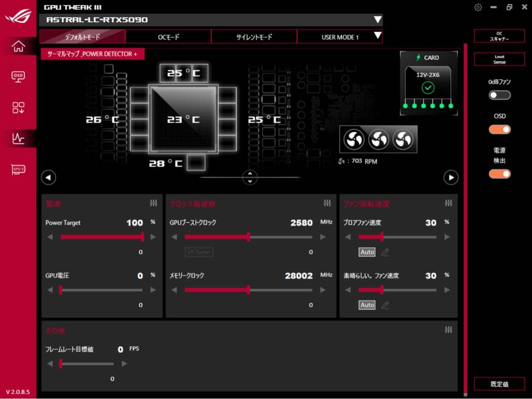Image resolution: width=532 pixels, height=399 pixels.
Task: Switch to the OCモード tab
Action: point(169,36)
